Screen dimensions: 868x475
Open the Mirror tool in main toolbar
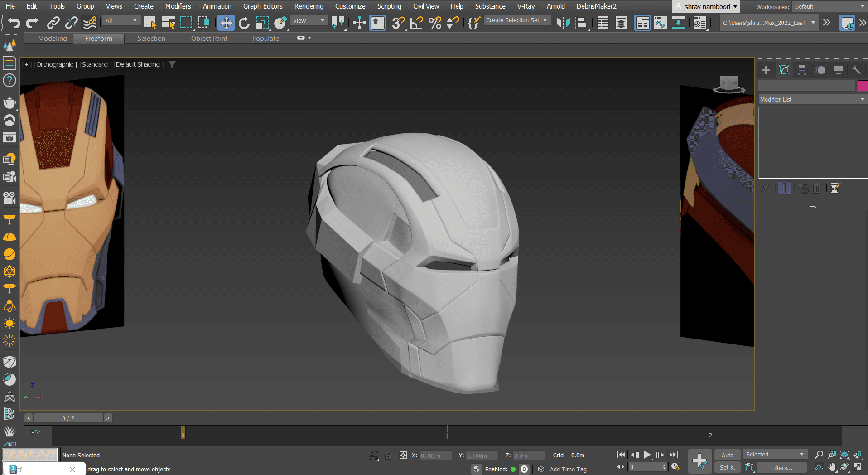tap(563, 23)
